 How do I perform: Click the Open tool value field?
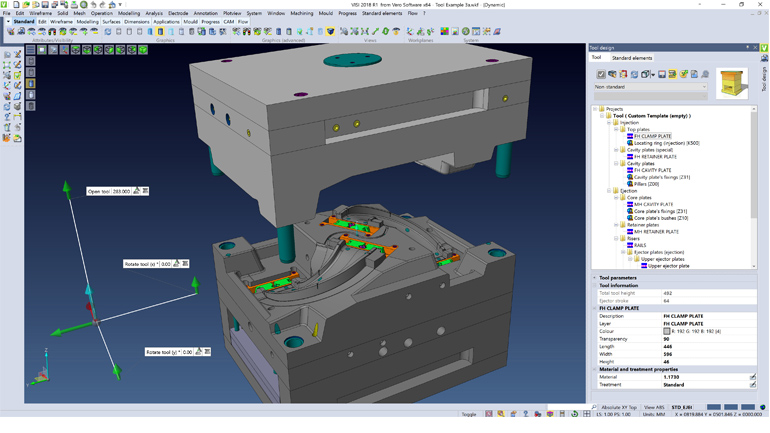tap(121, 191)
